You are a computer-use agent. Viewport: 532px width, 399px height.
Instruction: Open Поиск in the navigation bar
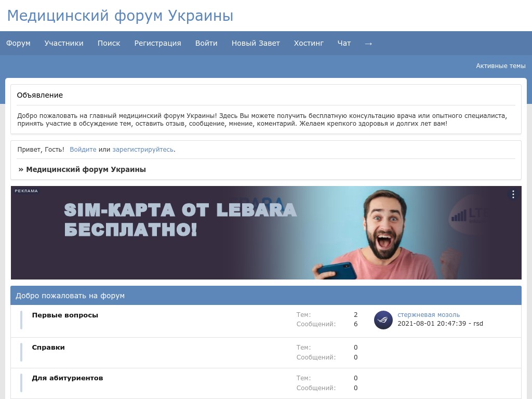109,43
